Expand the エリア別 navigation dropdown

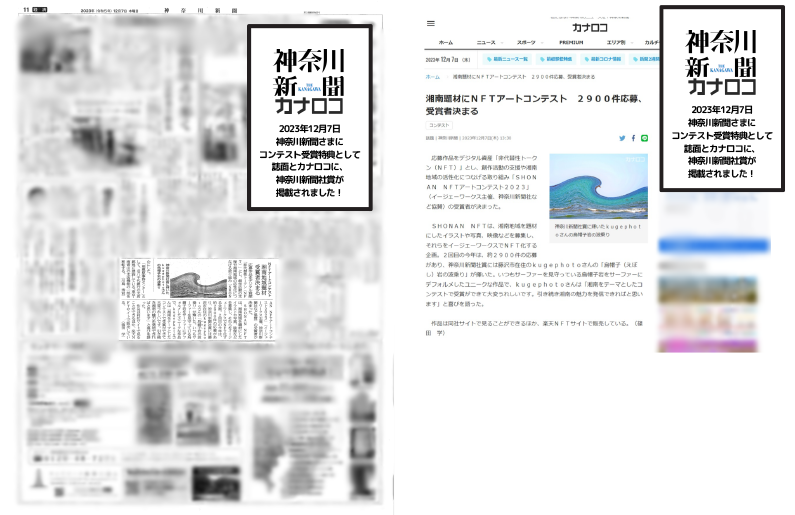coord(619,43)
